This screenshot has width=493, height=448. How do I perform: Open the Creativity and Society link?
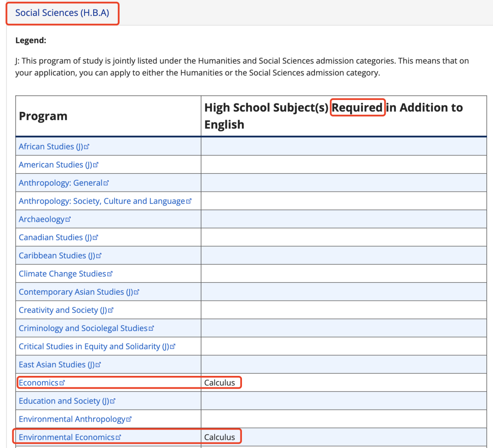click(x=63, y=310)
